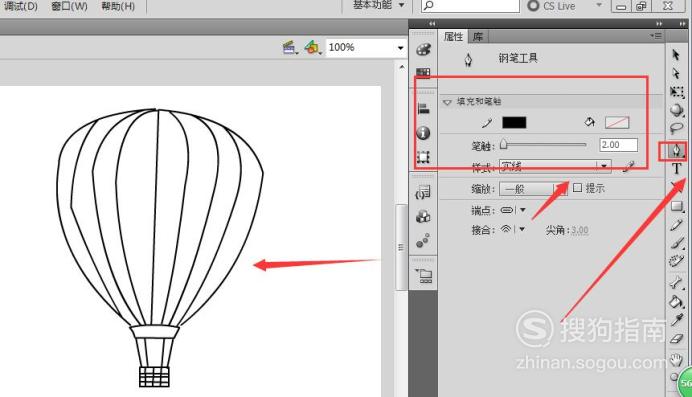Open the Motion Presets panel icon
The image size is (692, 397).
423,240
